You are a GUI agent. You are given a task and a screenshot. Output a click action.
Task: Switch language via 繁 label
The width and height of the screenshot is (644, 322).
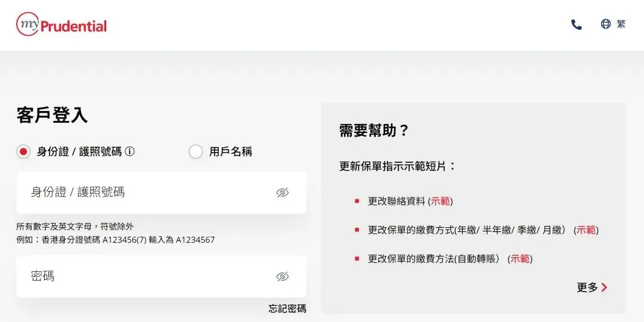[x=621, y=24]
